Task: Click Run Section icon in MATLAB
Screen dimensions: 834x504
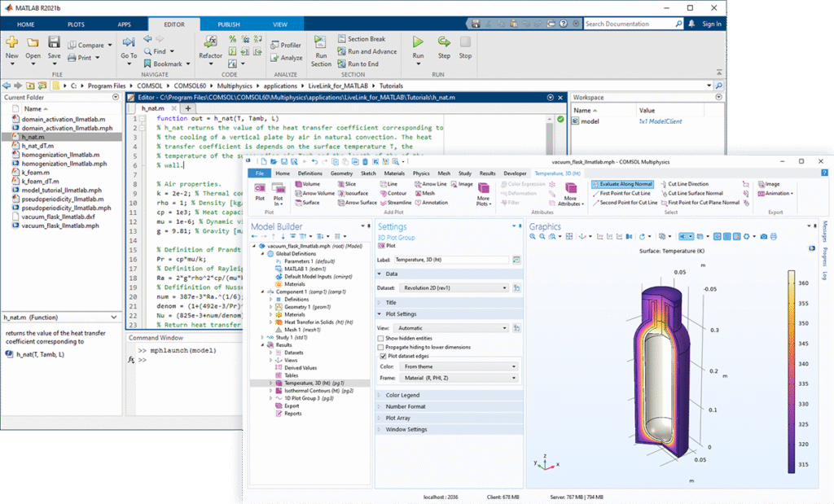Action: (x=321, y=42)
